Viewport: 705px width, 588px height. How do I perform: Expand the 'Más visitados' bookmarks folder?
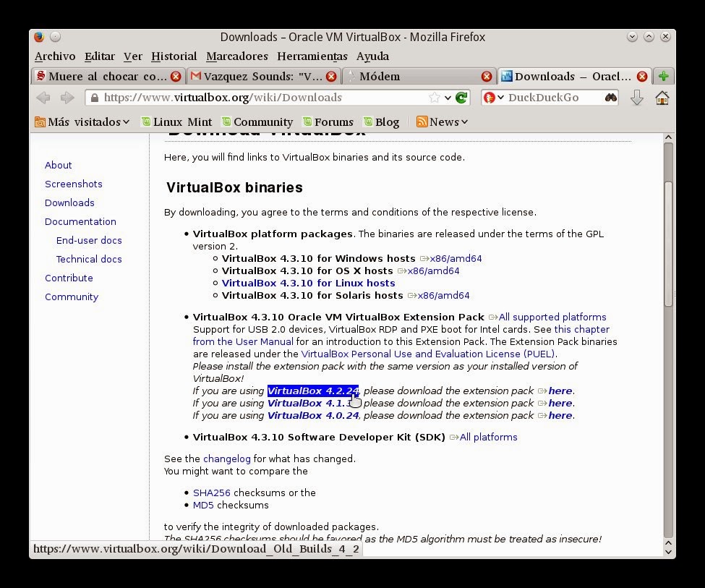tap(82, 122)
